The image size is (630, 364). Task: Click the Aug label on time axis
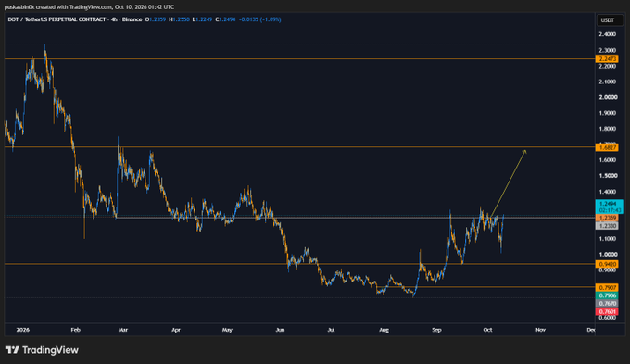point(384,330)
